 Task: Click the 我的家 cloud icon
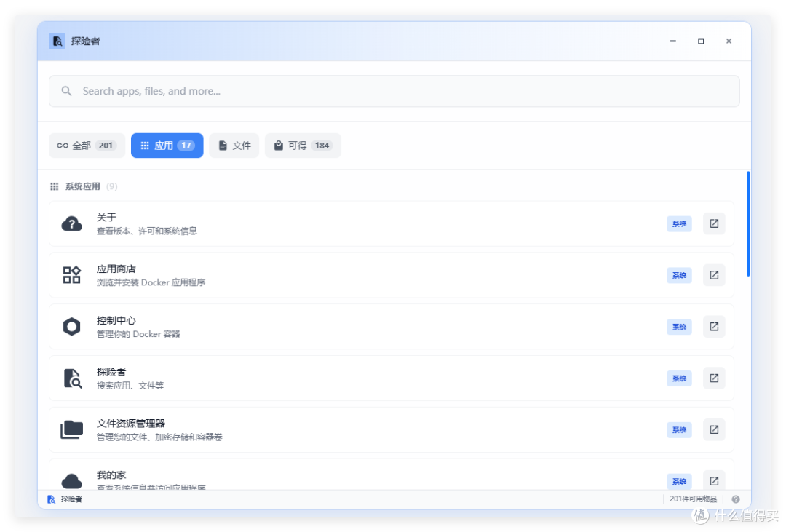pos(71,481)
